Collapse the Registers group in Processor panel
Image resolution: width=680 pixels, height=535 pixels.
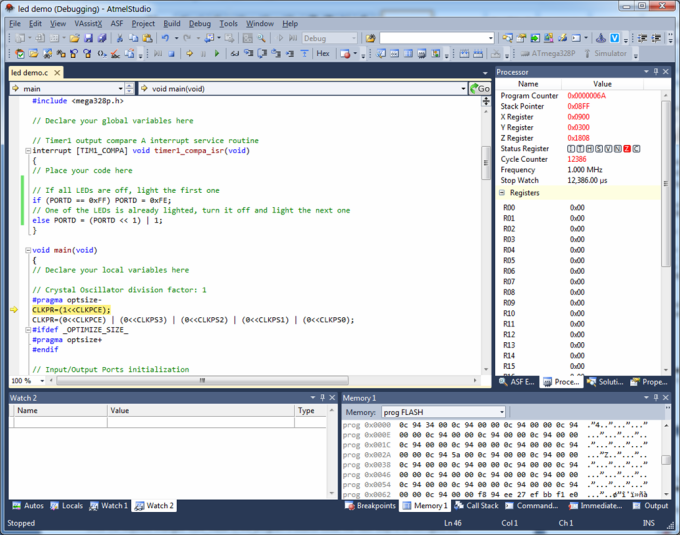point(502,192)
